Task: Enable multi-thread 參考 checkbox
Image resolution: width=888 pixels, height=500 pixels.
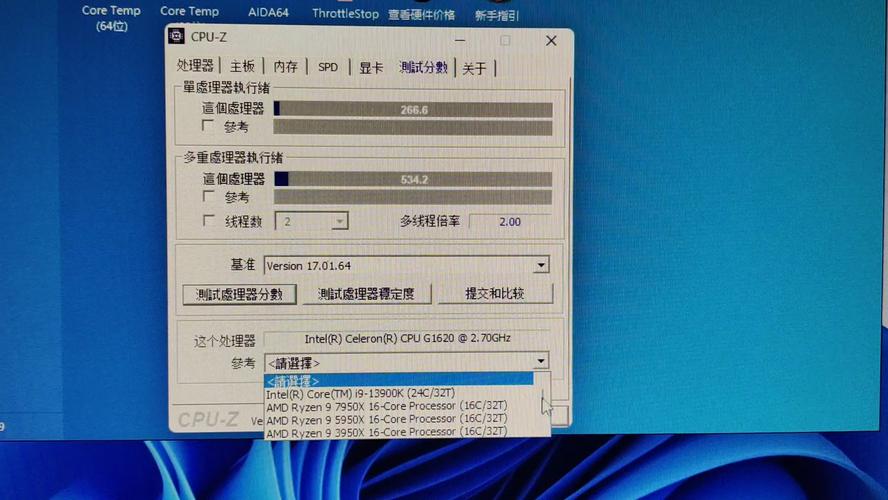Action: click(x=209, y=196)
